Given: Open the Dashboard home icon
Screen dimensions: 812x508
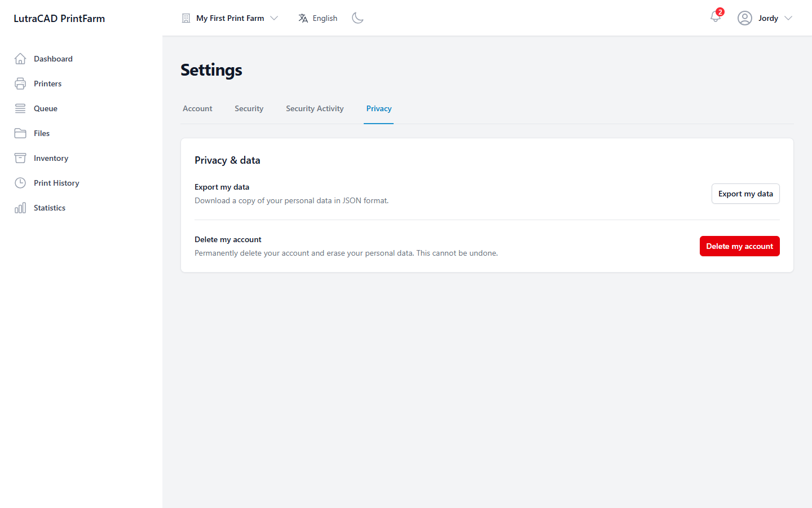Looking at the screenshot, I should 20,59.
